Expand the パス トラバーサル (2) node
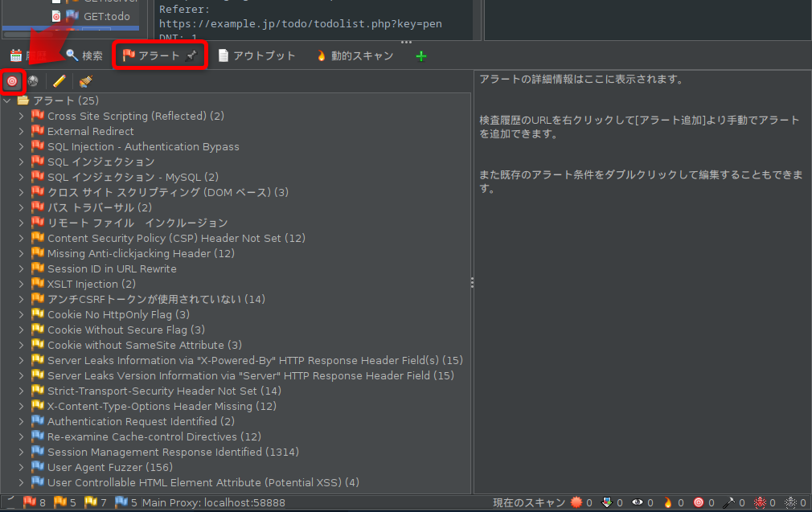812x512 pixels. pyautogui.click(x=21, y=207)
